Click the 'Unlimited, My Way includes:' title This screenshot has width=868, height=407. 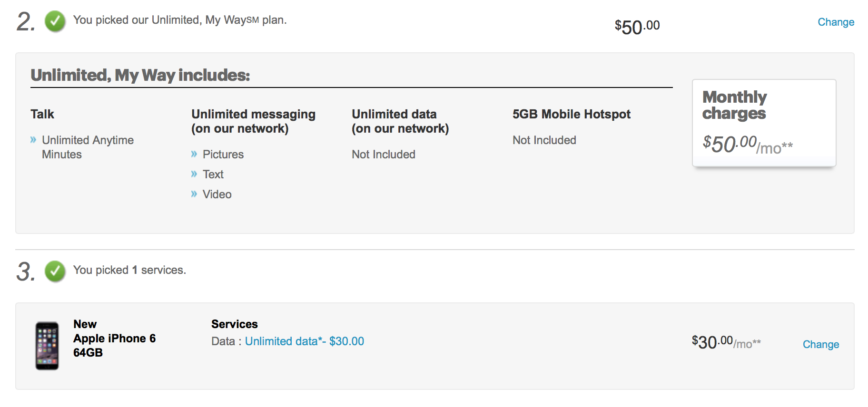[140, 75]
